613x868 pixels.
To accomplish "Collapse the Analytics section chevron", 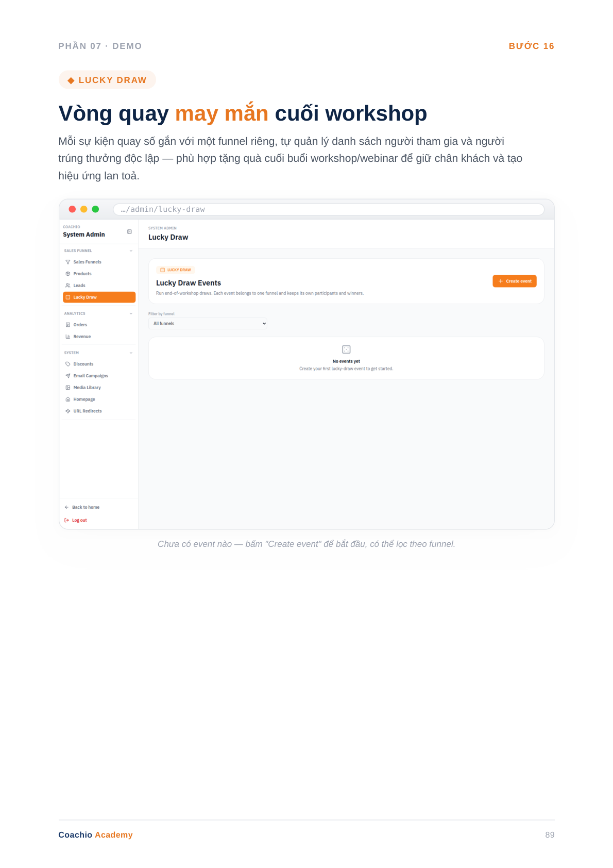I will [x=131, y=313].
